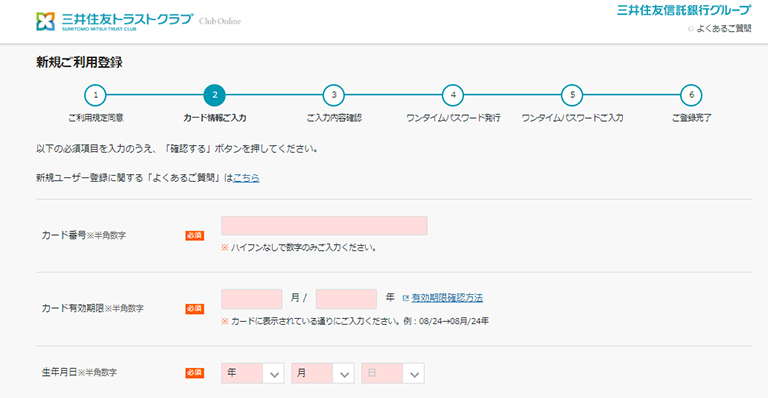Image resolution: width=768 pixels, height=398 pixels.
Task: Open the よくあるご質問 link in header
Action: (723, 29)
